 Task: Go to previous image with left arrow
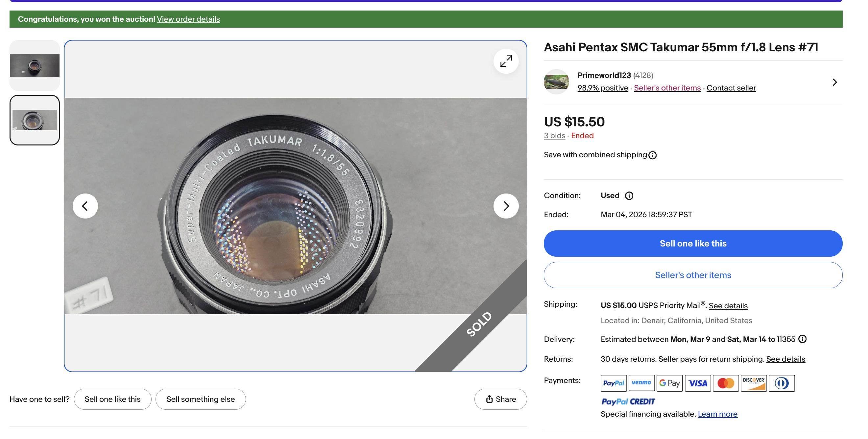click(x=85, y=206)
